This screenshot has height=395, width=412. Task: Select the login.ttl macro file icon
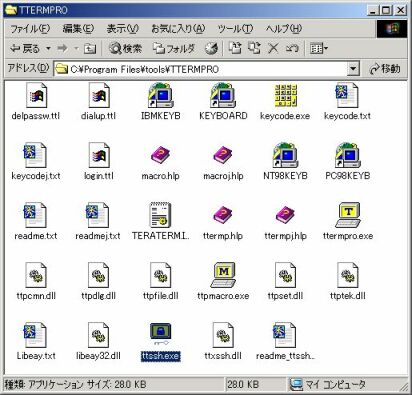(x=99, y=156)
